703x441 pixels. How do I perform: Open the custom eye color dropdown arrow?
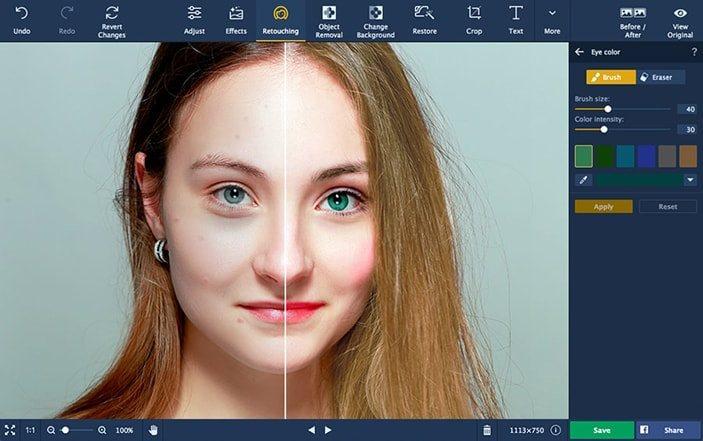point(690,180)
